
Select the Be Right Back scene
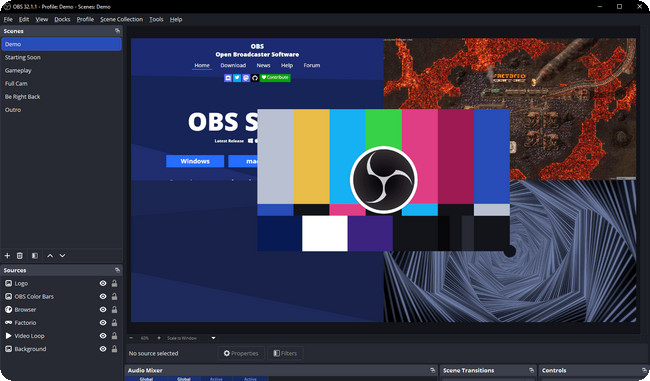61,97
